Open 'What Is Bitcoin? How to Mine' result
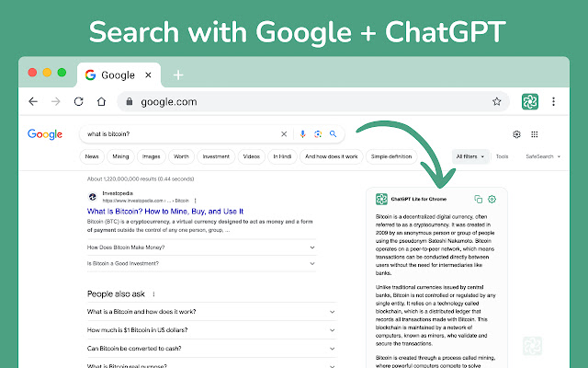Image resolution: width=588 pixels, height=368 pixels. click(x=165, y=212)
